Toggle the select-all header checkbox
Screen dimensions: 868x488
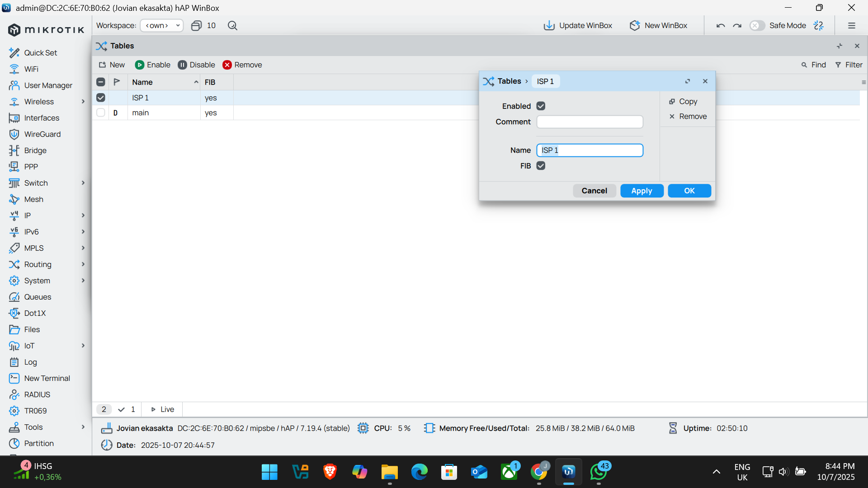click(101, 82)
